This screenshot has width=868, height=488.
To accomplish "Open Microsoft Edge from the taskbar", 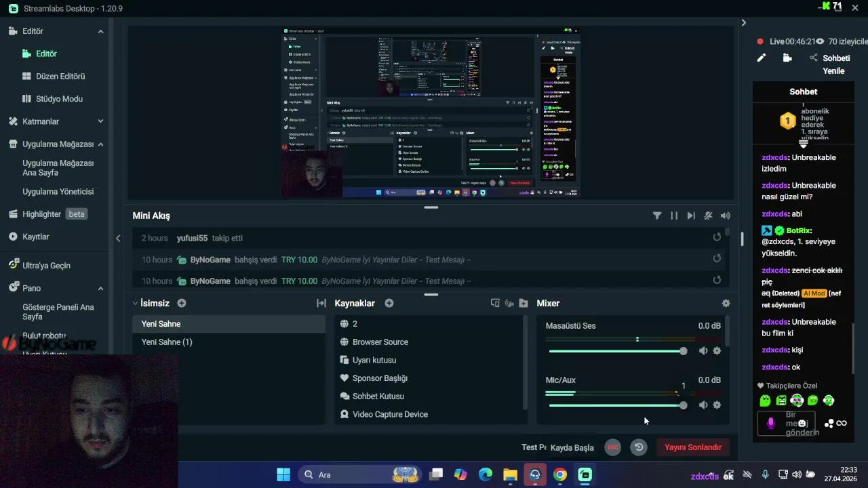I will 486,474.
